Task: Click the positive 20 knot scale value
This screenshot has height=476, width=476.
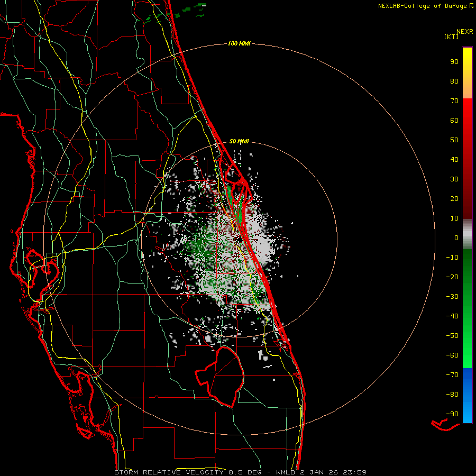Action: (x=454, y=198)
